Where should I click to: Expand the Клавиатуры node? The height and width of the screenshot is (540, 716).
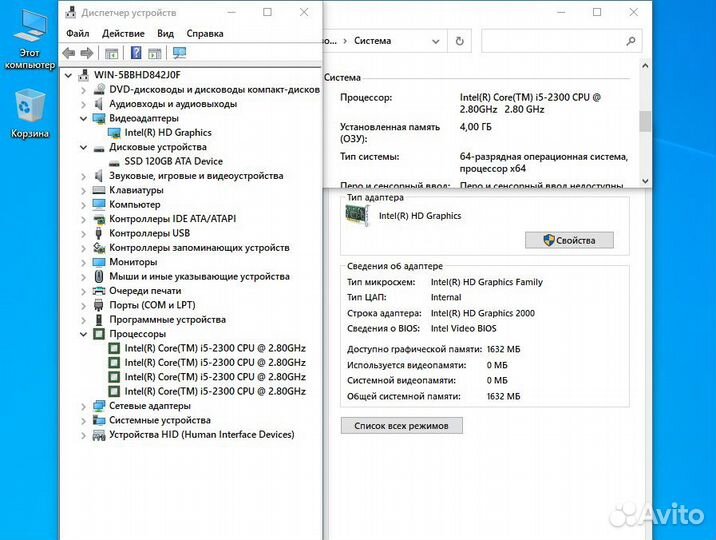(x=83, y=190)
